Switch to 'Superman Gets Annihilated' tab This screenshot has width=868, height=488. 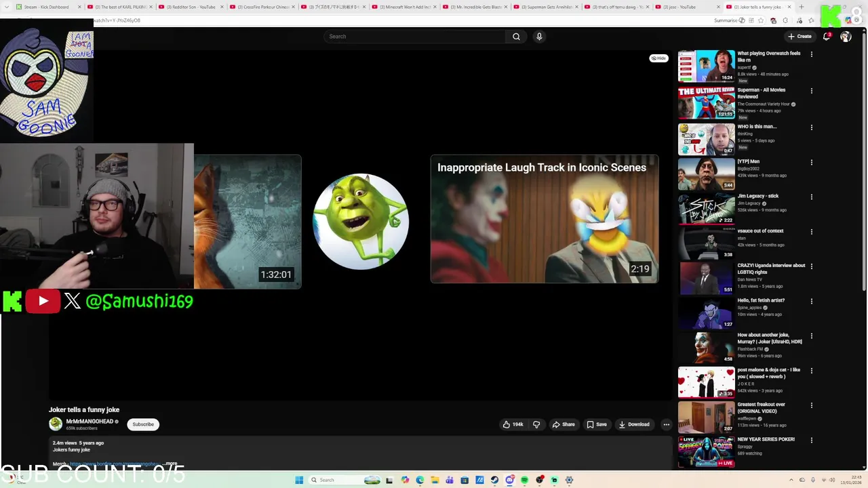(x=547, y=7)
